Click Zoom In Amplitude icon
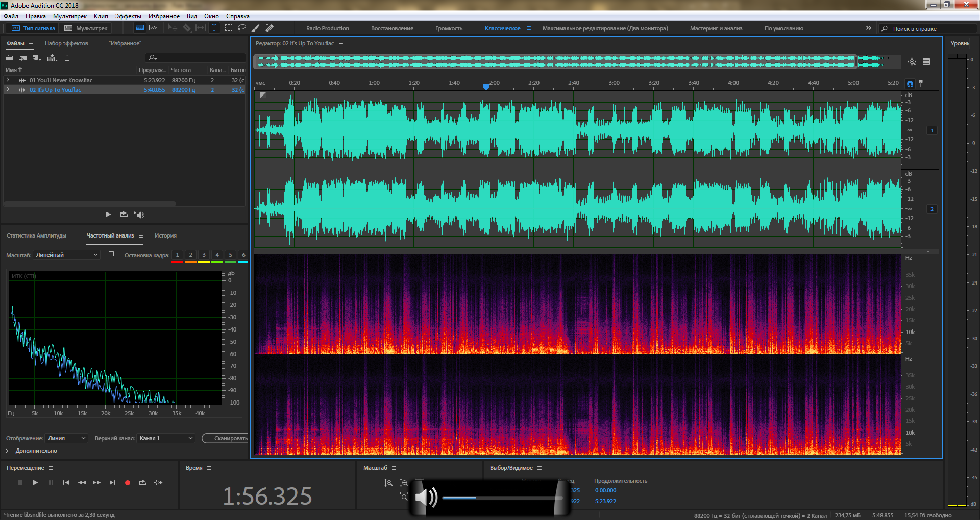Screen dimensions: 980x520 (388, 483)
